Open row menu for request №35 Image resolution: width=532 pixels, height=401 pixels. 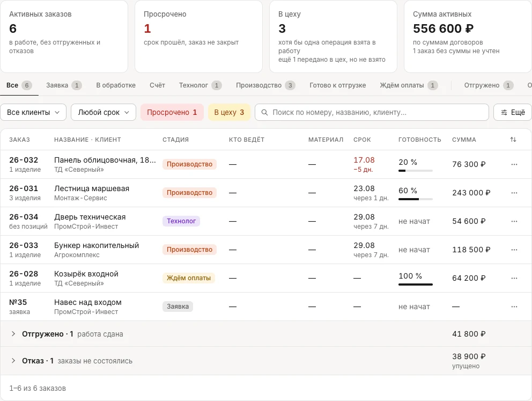coord(514,307)
